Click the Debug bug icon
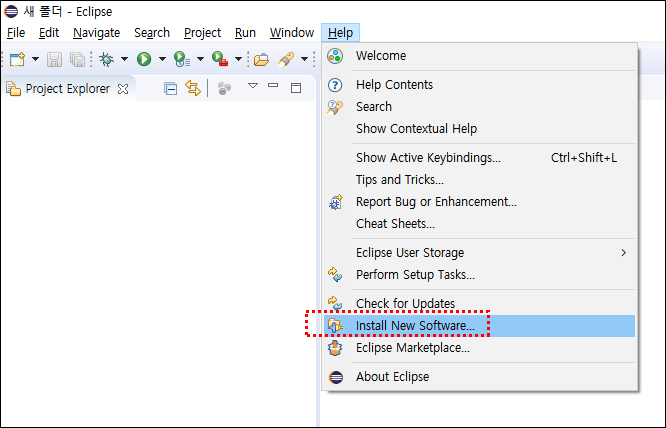Image resolution: width=666 pixels, height=428 pixels. [x=107, y=59]
